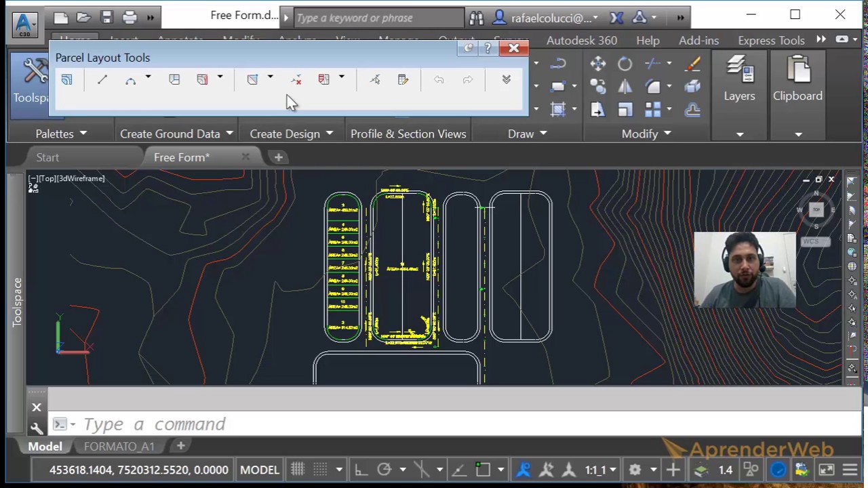Expand the PI edit tools dropdown

(x=270, y=78)
